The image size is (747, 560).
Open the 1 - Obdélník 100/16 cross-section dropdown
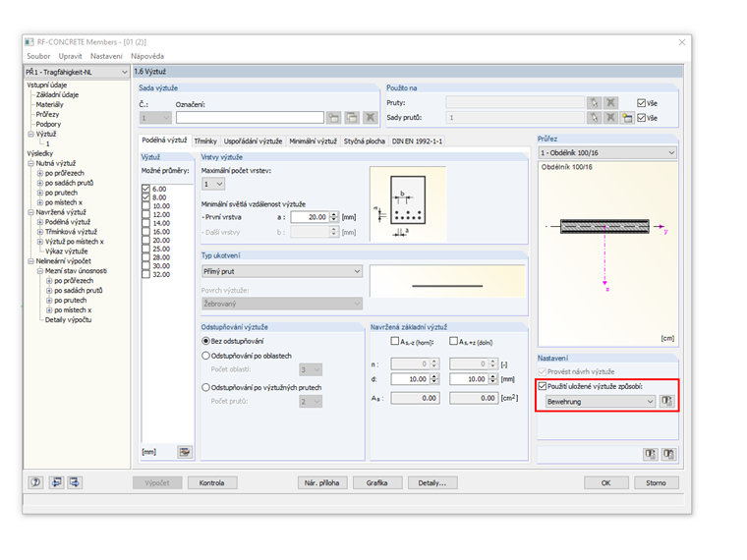[607, 153]
